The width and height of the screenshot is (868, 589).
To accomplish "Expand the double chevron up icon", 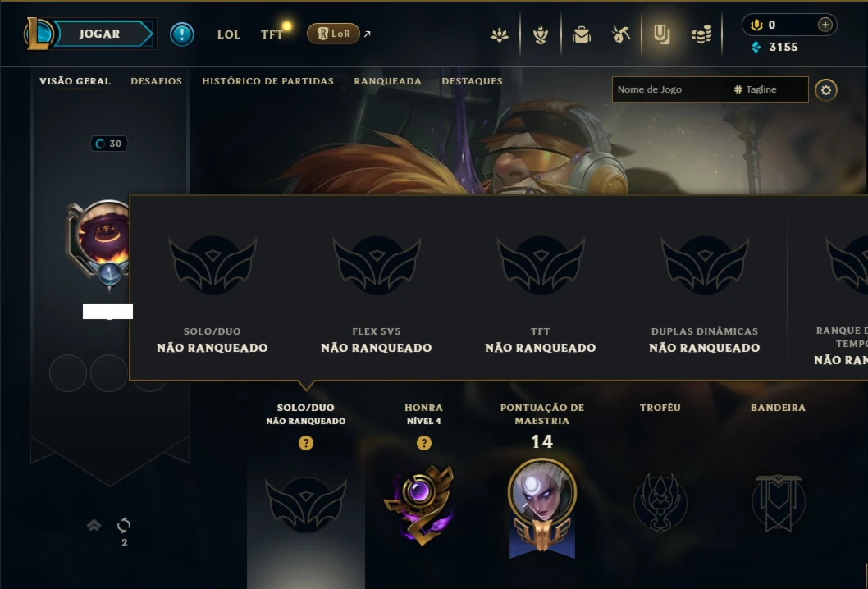I will 94,525.
